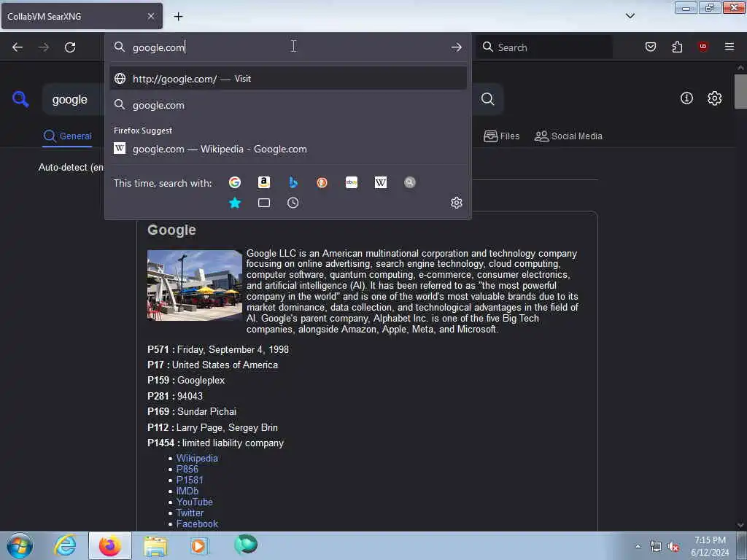This screenshot has height=560, width=747.
Task: Search open tabs with the tab icon
Action: pyautogui.click(x=264, y=203)
